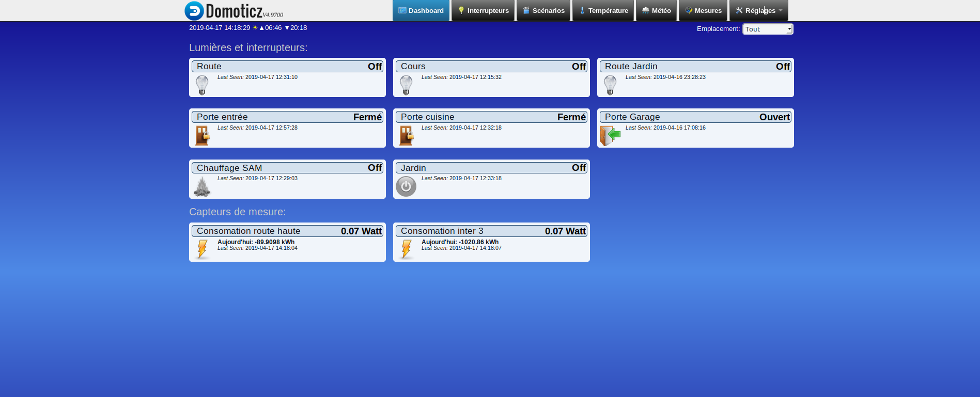Click the Porte entrée locked door icon

[x=203, y=136]
